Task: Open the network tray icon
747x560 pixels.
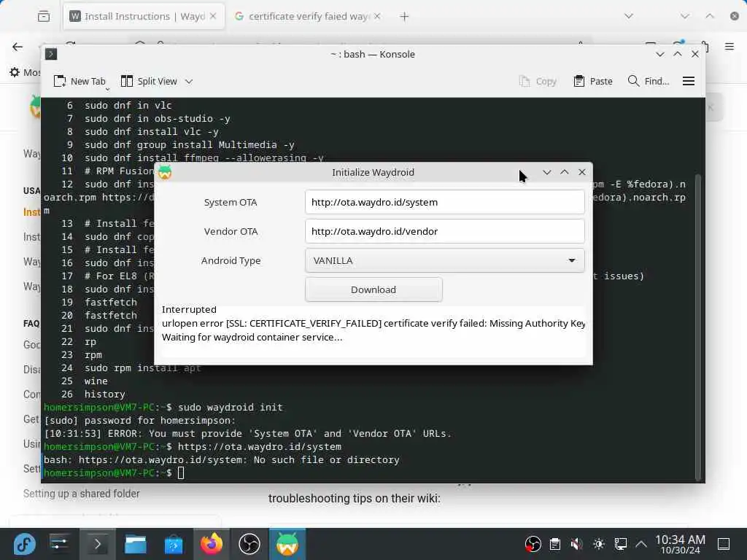Action: coord(621,544)
